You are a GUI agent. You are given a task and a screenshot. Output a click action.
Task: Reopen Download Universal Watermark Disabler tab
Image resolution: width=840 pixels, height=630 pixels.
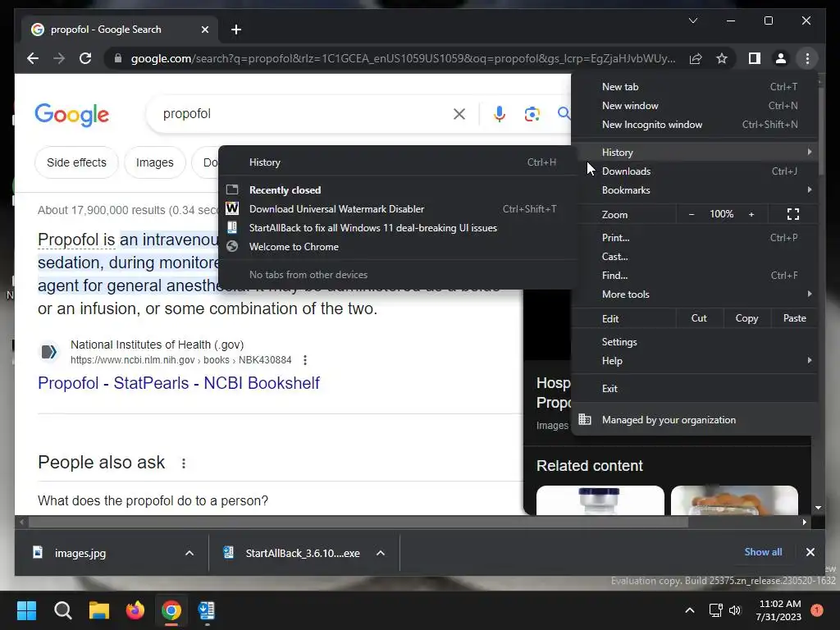tap(397, 209)
